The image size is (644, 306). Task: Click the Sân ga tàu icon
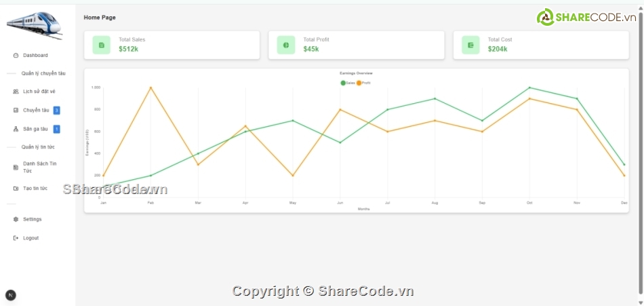pos(16,129)
